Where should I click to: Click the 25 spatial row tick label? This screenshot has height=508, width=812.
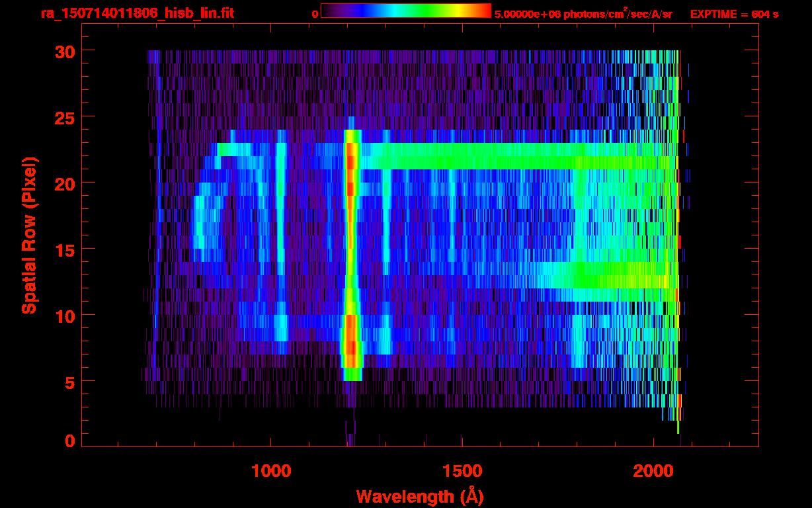[65, 116]
